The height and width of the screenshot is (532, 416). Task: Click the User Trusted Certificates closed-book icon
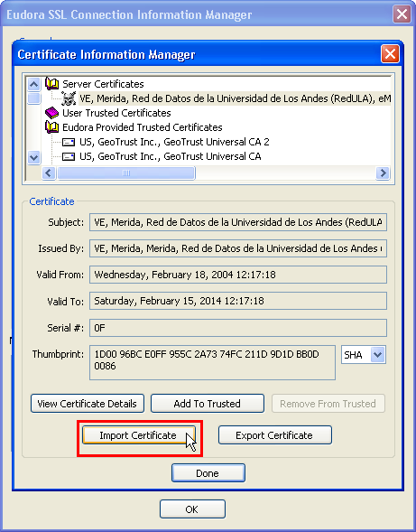coord(51,113)
